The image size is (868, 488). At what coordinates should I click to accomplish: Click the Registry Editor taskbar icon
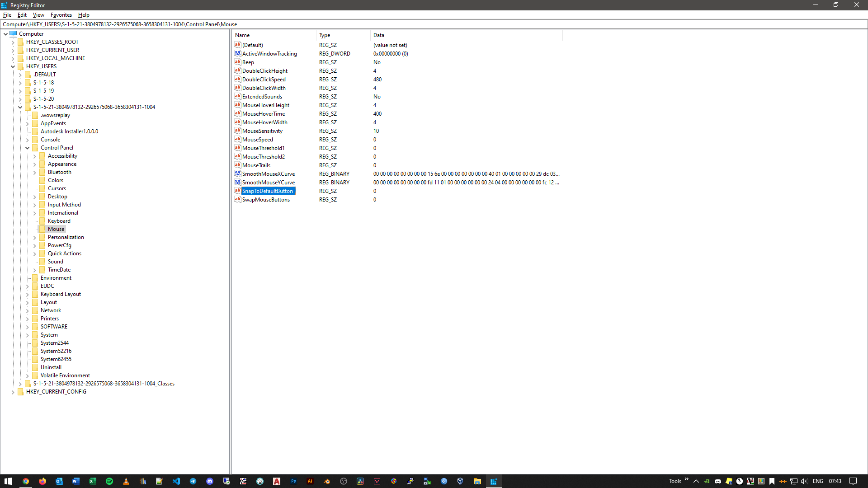tap(494, 481)
